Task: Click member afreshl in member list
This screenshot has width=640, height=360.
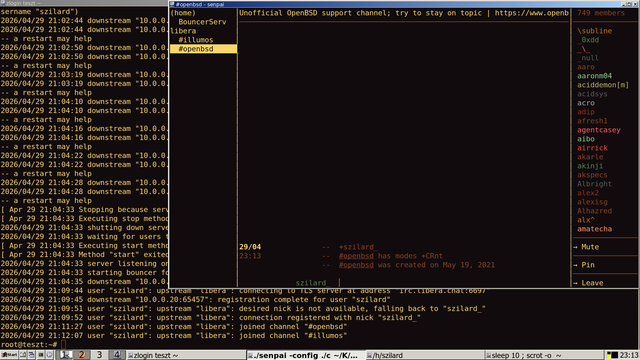Action: click(592, 121)
